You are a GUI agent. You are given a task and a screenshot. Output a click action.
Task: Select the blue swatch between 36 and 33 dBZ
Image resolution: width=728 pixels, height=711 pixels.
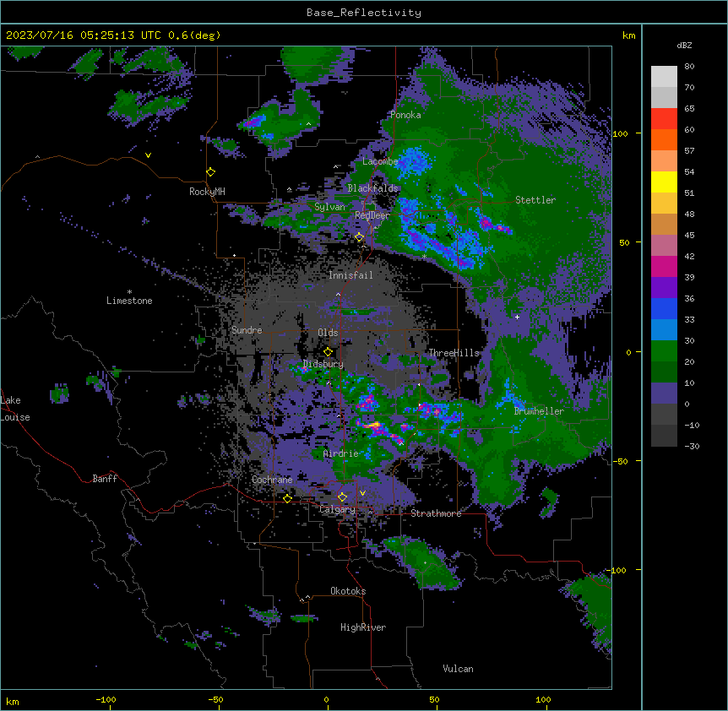point(664,308)
